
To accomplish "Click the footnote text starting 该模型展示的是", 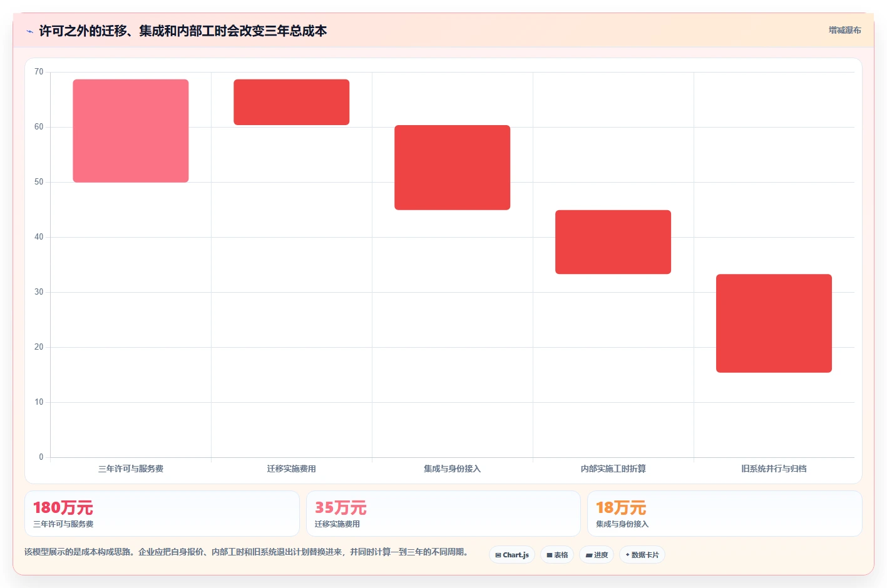I will (246, 552).
